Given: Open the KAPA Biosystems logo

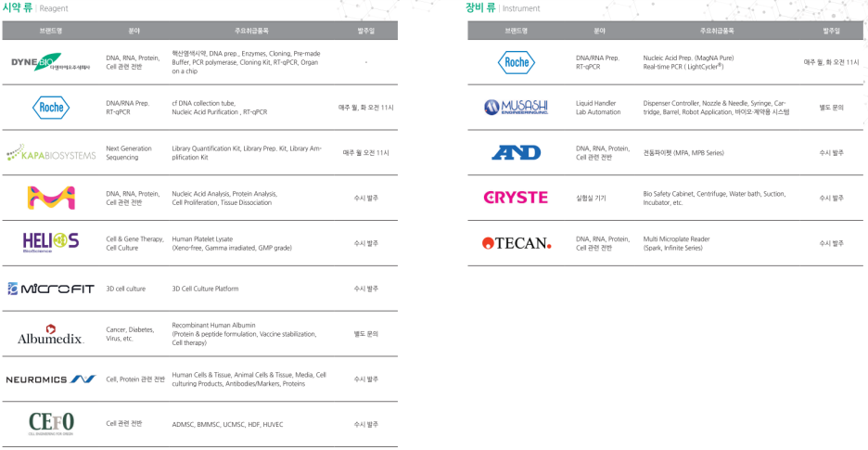Looking at the screenshot, I should 51,153.
